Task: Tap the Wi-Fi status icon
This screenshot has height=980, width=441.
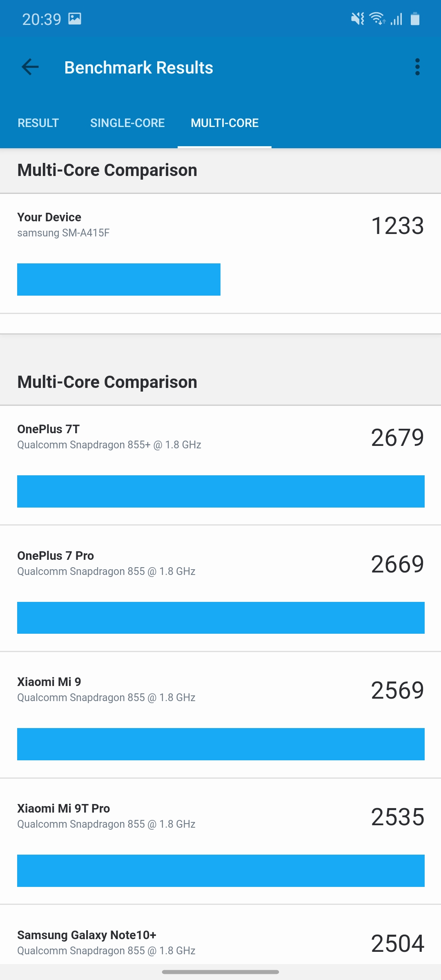Action: point(377,19)
